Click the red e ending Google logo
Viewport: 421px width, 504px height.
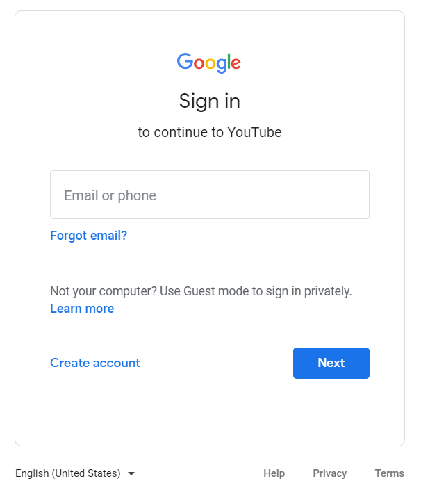[x=236, y=64]
